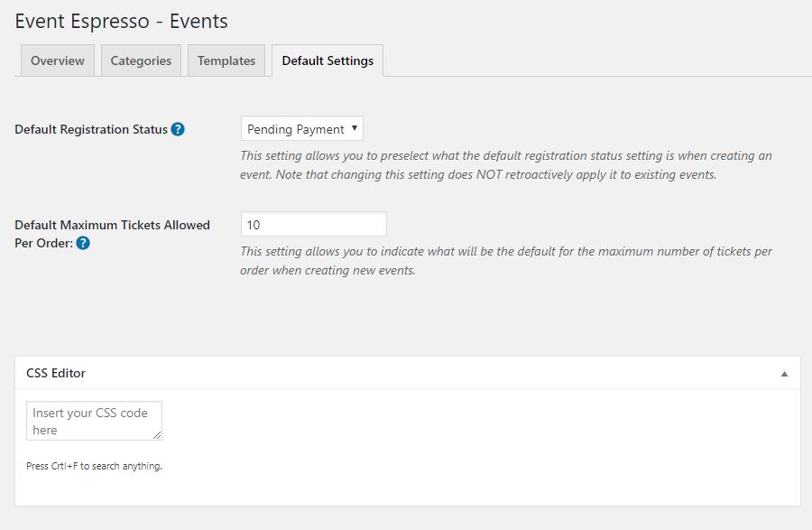This screenshot has height=530, width=812.
Task: Click the Event Espresso - Events heading
Action: point(121,22)
